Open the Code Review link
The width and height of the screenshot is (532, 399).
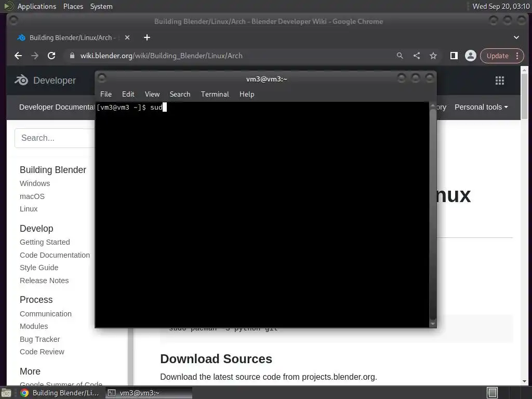click(x=42, y=352)
